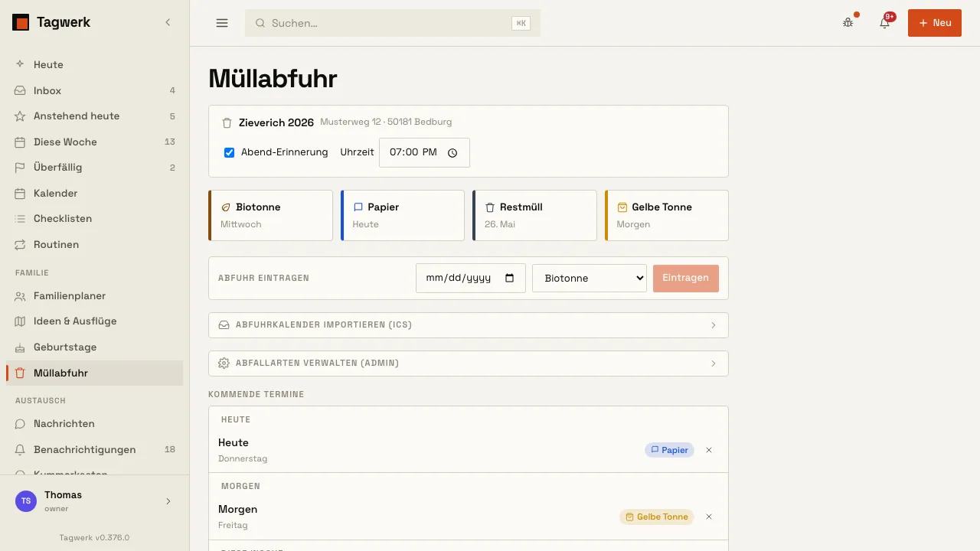Open Geburtstage in the sidebar
The height and width of the screenshot is (551, 980).
click(x=95, y=347)
